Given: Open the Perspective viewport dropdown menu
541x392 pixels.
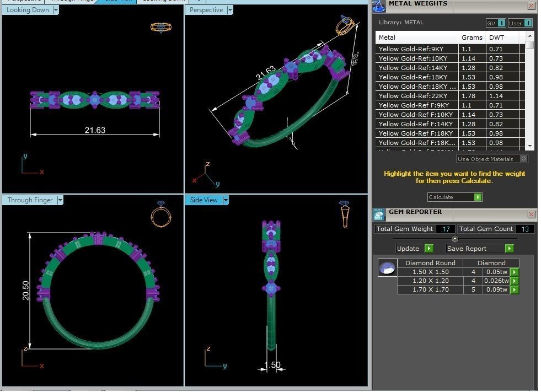Looking at the screenshot, I should coord(230,10).
